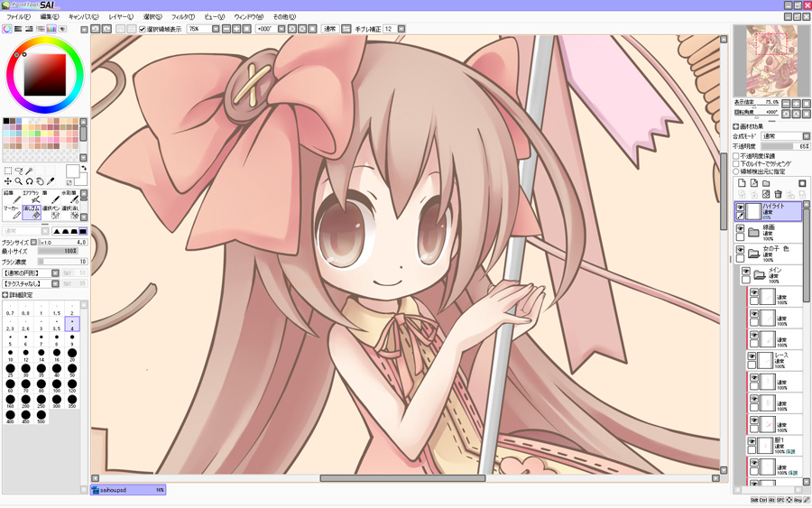Screen dimensions: 812x508
Task: Click the redo arrow in the toolbar
Action: click(x=106, y=29)
